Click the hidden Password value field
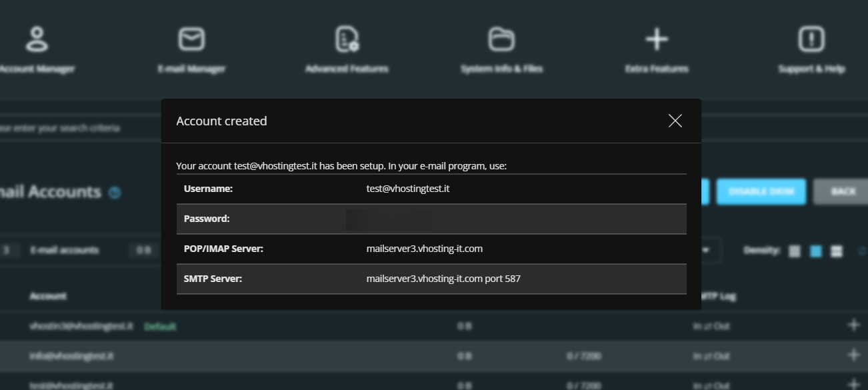 tap(389, 219)
